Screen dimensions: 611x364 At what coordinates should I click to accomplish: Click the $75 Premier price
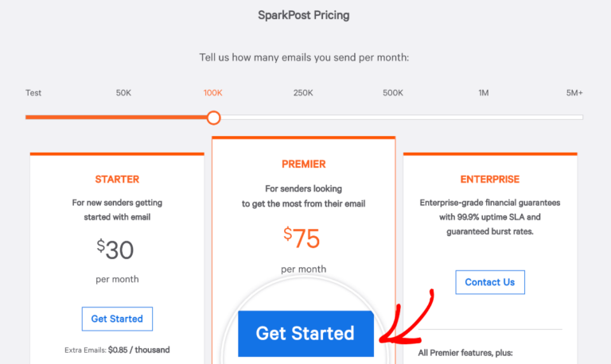[x=303, y=238]
